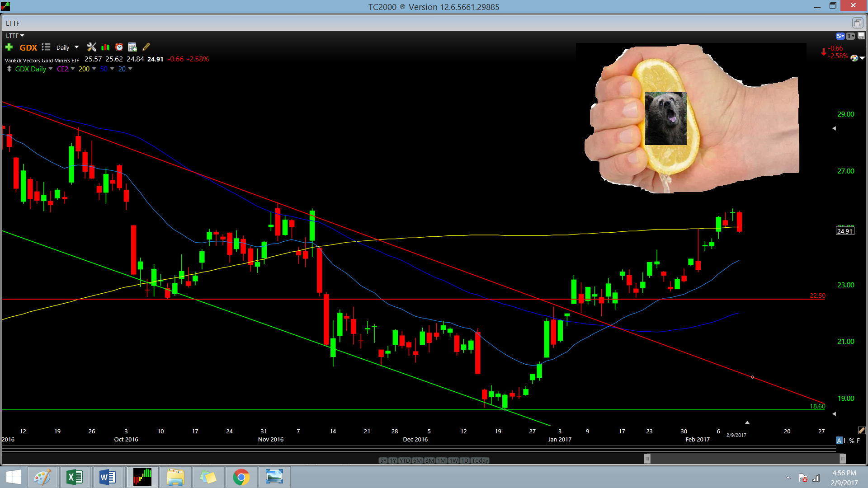Click the 2/9/2017 date cursor label
Screen dimensions: 868x488
(736, 435)
